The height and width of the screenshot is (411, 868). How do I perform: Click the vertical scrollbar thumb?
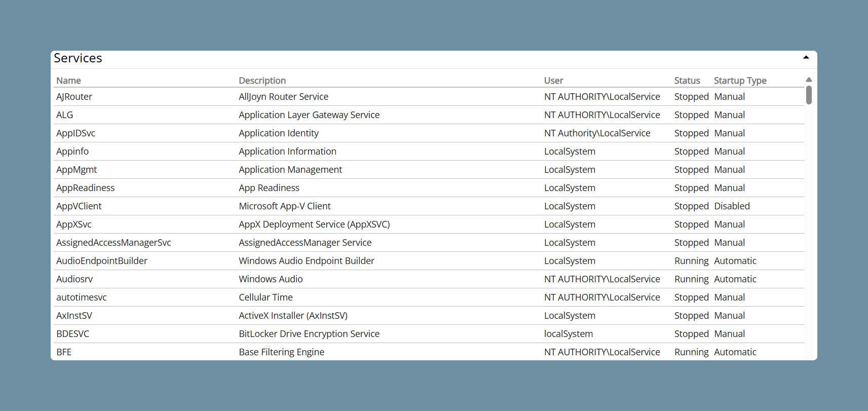coord(809,95)
